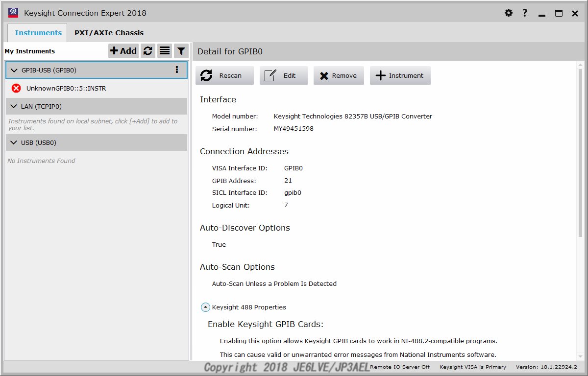Expand the USB (USB0) group
Screen dimensions: 588x376
point(14,142)
